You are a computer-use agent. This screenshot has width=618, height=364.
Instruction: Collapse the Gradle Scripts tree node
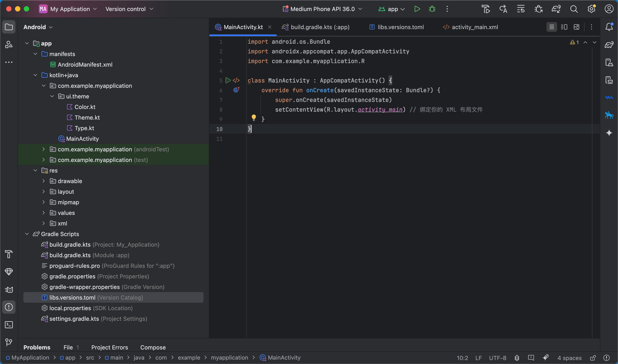point(27,234)
